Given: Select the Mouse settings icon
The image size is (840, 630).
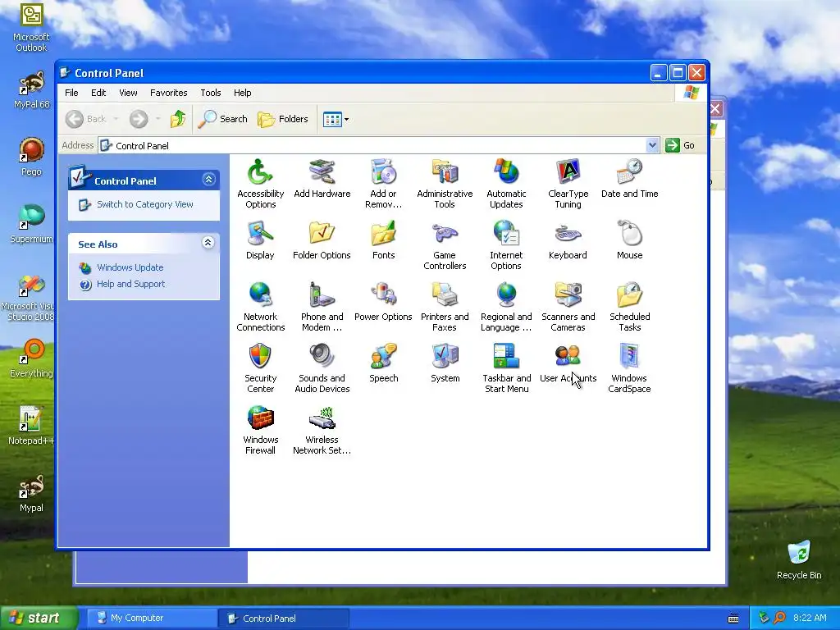Looking at the screenshot, I should click(629, 240).
